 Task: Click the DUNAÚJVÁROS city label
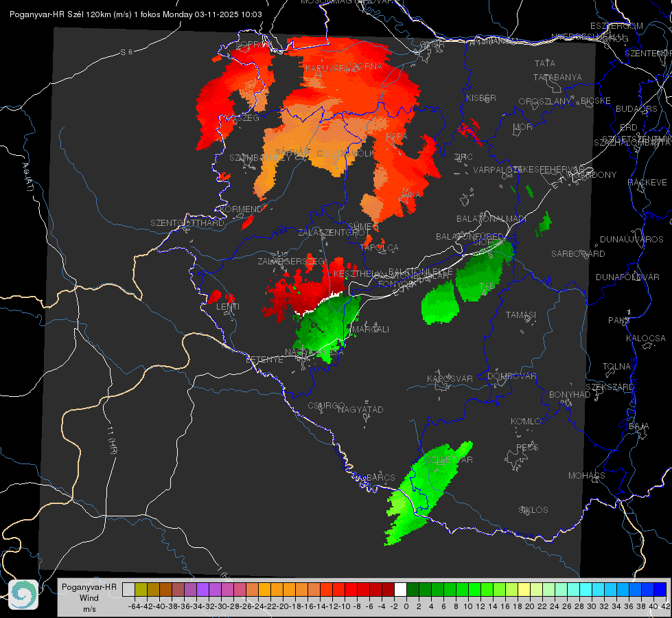(x=632, y=239)
